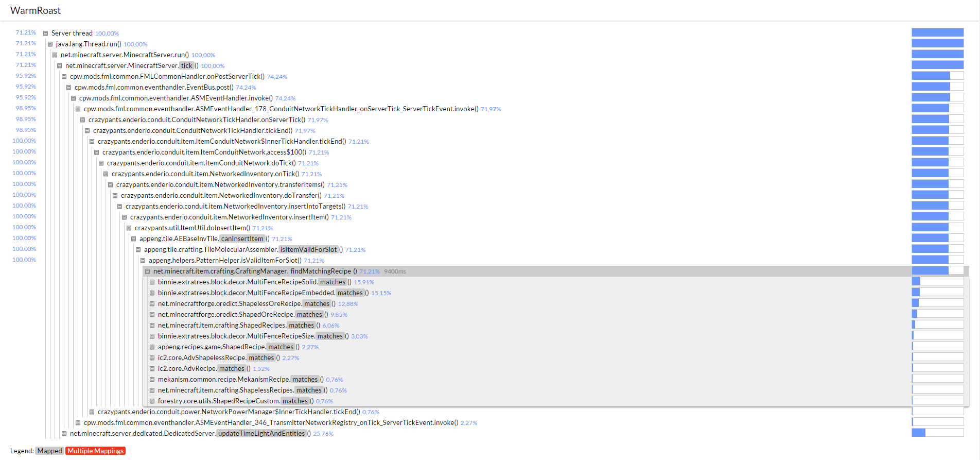This screenshot has height=460, width=980.
Task: Collapse the Server thread node
Action: (45, 33)
